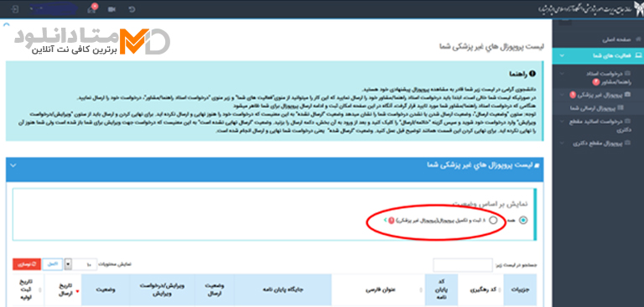Click the ویرایش/درخواست ویرایش column header
The height and width of the screenshot is (307, 644).
(162, 290)
